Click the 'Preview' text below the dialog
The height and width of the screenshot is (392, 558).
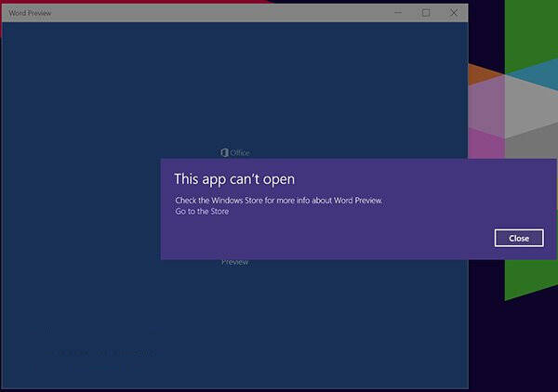235,262
